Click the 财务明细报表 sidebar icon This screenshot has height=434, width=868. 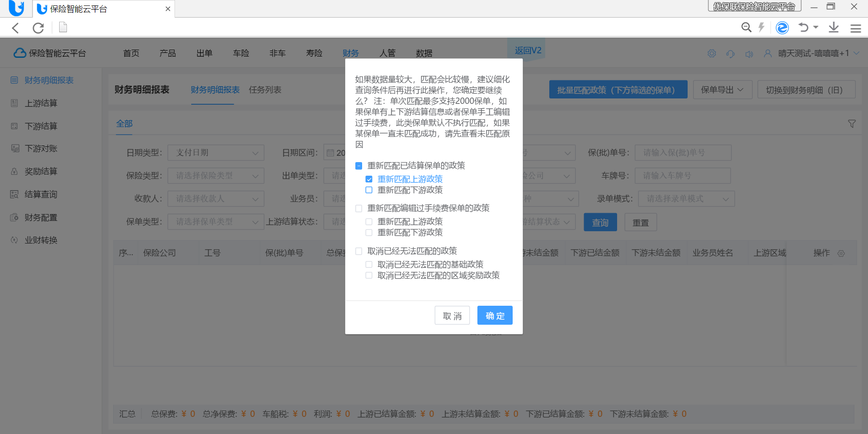pyautogui.click(x=14, y=80)
